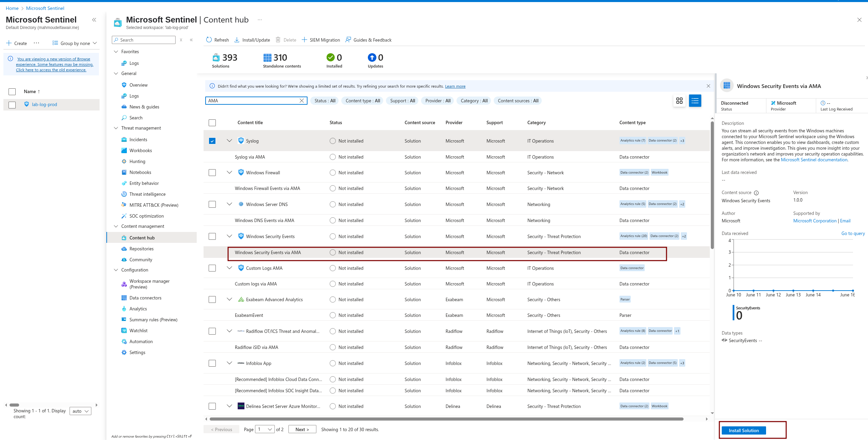The height and width of the screenshot is (440, 868).
Task: Go to Next results page
Action: [302, 429]
